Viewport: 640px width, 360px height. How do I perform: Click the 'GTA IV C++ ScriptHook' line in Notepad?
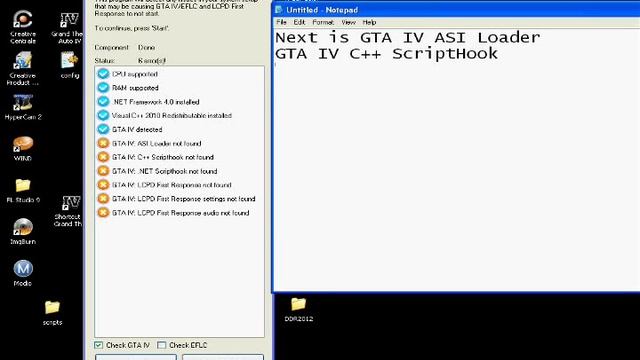(x=386, y=54)
